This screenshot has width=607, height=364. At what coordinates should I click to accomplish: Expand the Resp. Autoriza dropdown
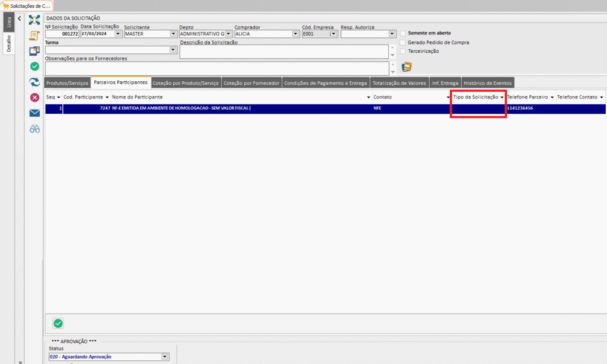pos(392,34)
